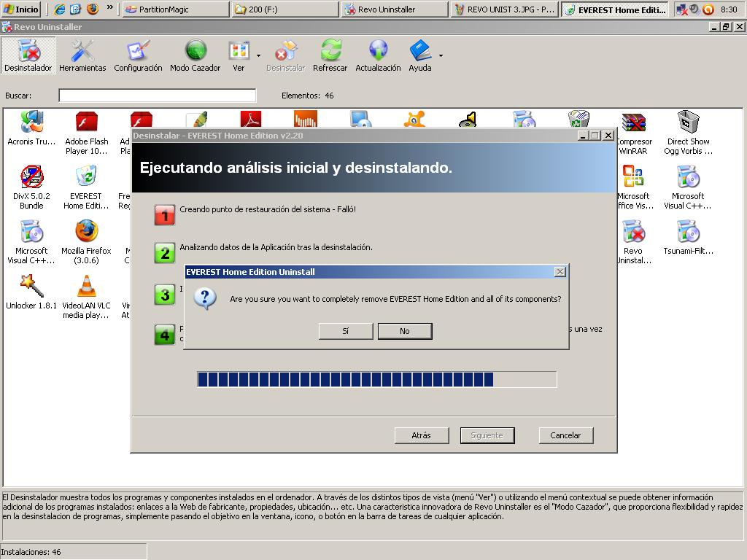Click the avast orange tray icon
747x560 pixels.
708,9
